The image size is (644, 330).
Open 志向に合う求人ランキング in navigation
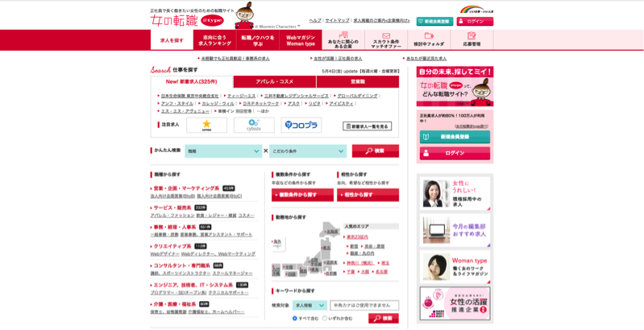215,40
